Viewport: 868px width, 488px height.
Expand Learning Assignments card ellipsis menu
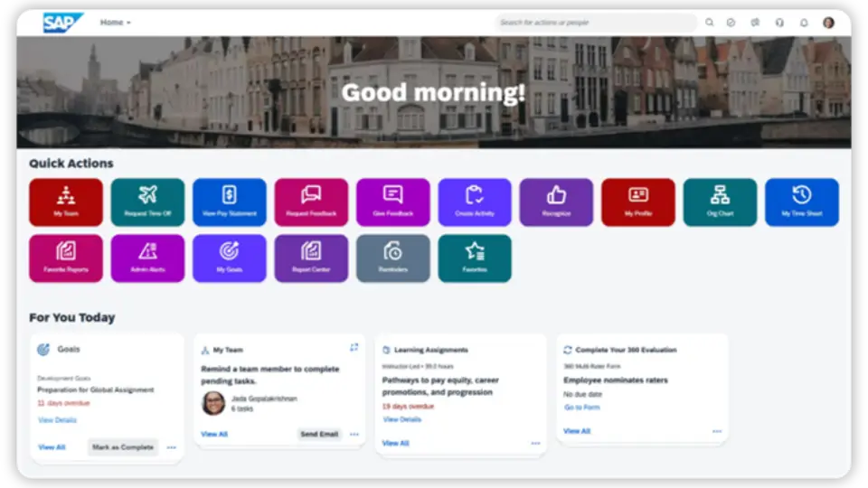tap(535, 444)
